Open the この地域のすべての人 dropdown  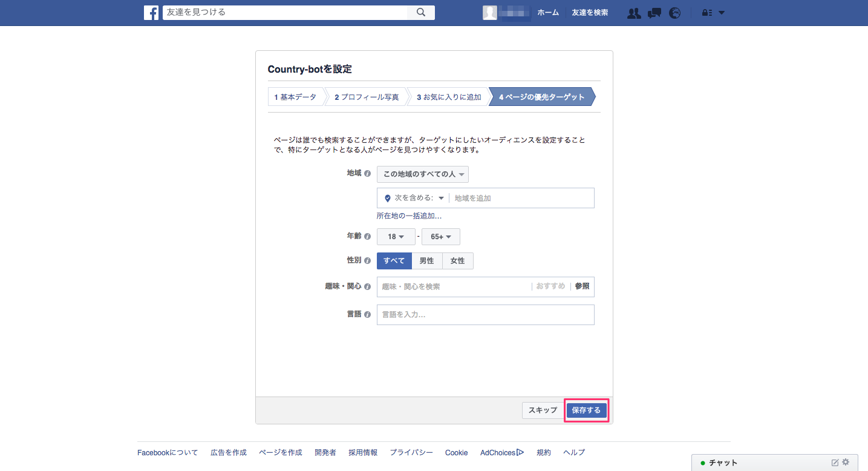click(422, 174)
